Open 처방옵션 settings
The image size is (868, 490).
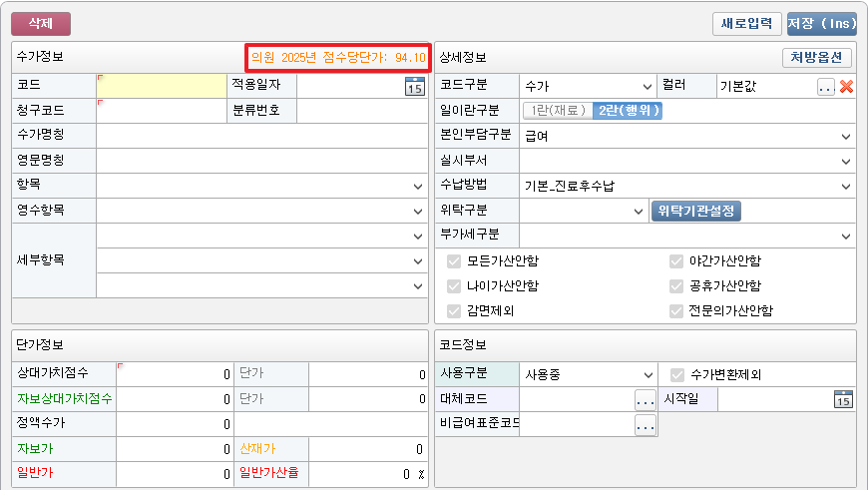[816, 58]
